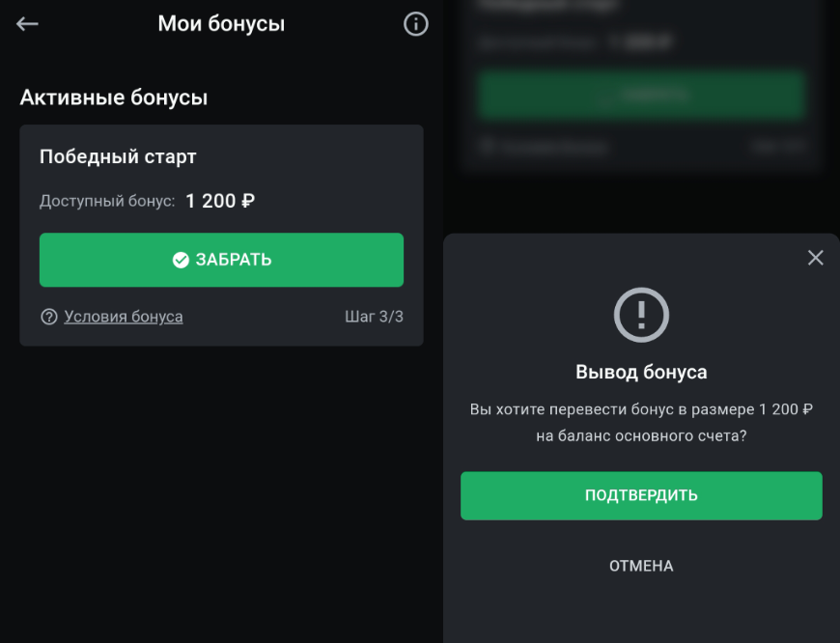This screenshot has width=840, height=643.
Task: Click the Победный старт bonus card title
Action: (x=118, y=156)
